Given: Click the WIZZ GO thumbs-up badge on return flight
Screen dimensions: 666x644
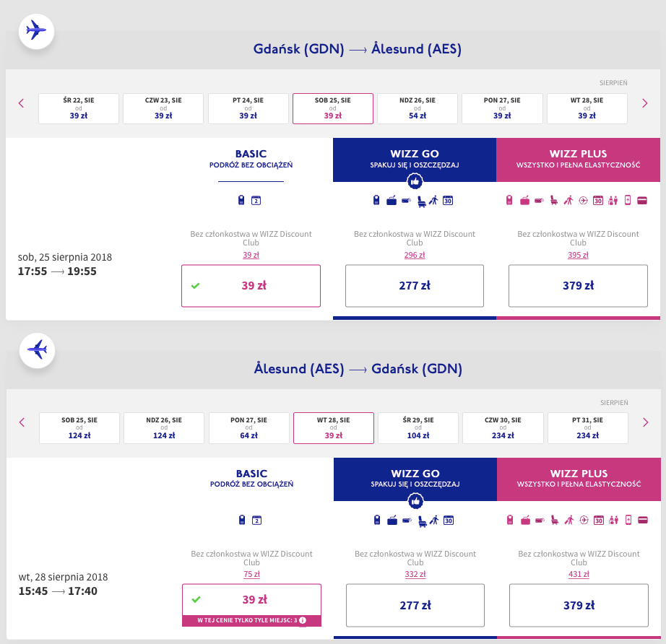Looking at the screenshot, I should 416,501.
